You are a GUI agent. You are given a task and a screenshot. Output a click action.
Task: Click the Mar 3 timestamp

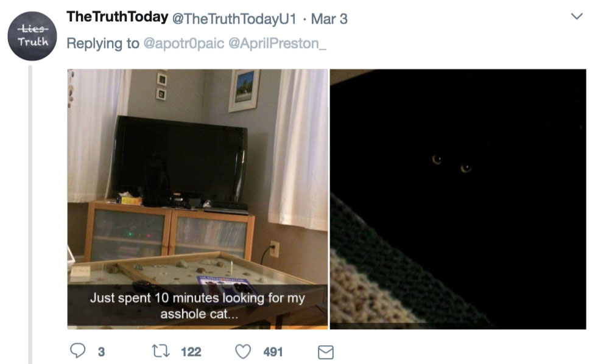coord(329,19)
